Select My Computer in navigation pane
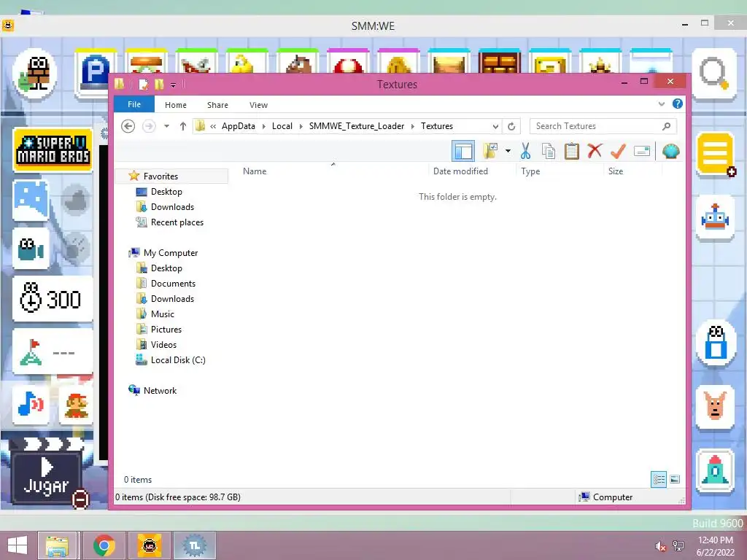The image size is (747, 560). point(171,253)
